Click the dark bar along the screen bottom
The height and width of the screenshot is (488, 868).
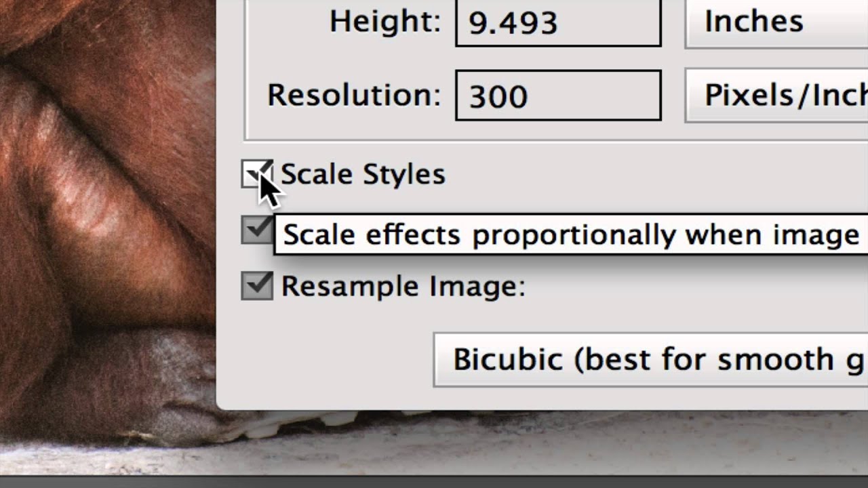(x=434, y=481)
